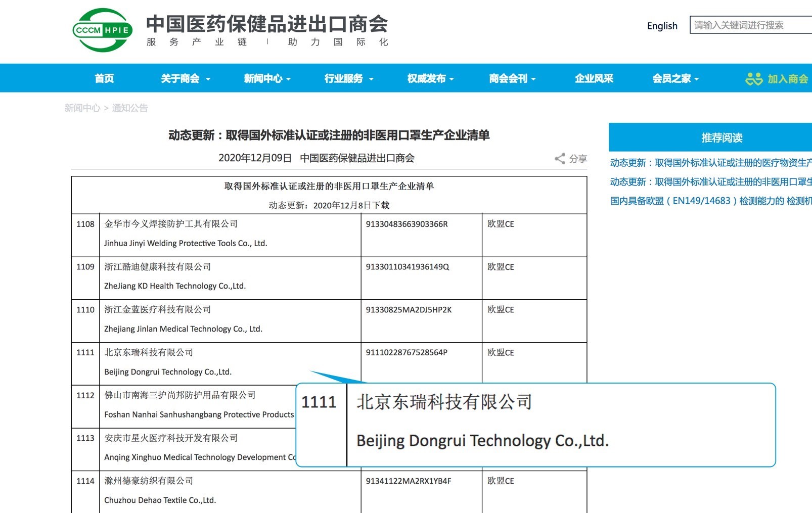Click the source 中国医药保健品进出口商会 under title
The image size is (812, 513).
[357, 158]
